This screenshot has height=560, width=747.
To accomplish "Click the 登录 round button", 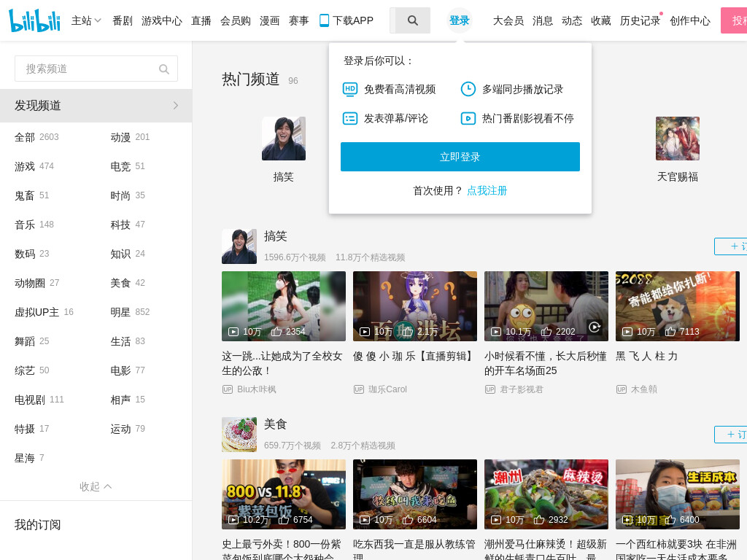I will click(x=460, y=20).
